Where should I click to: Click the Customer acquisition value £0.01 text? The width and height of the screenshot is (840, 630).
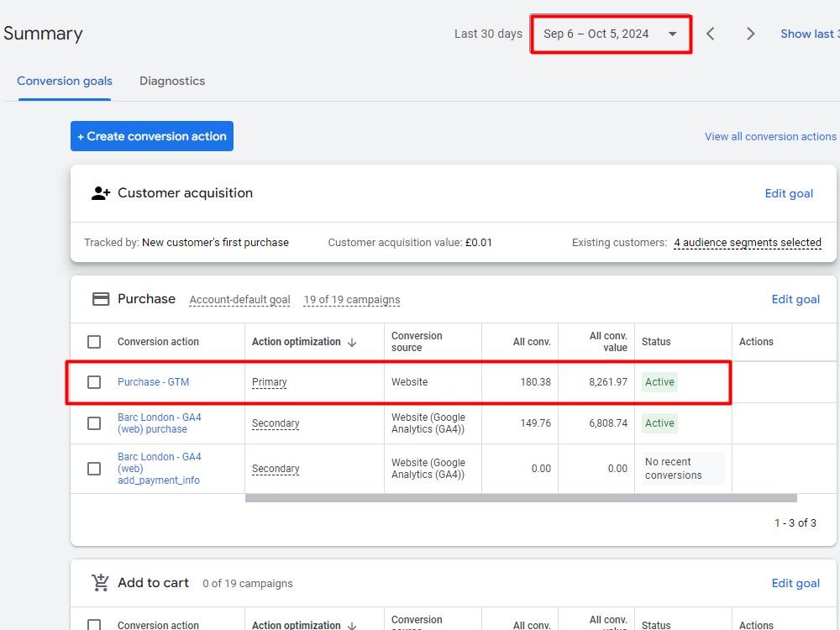[410, 243]
